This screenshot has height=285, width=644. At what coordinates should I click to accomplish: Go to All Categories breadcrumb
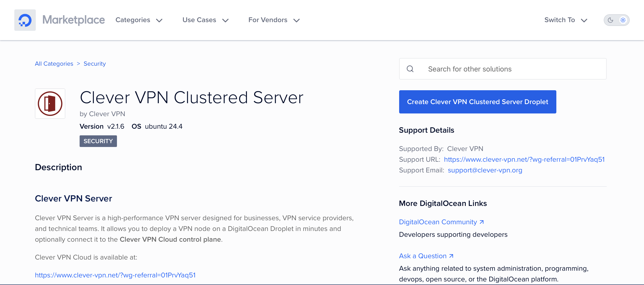(54, 64)
